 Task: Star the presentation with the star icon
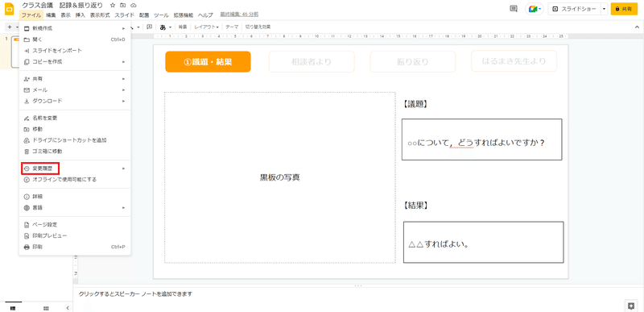113,6
